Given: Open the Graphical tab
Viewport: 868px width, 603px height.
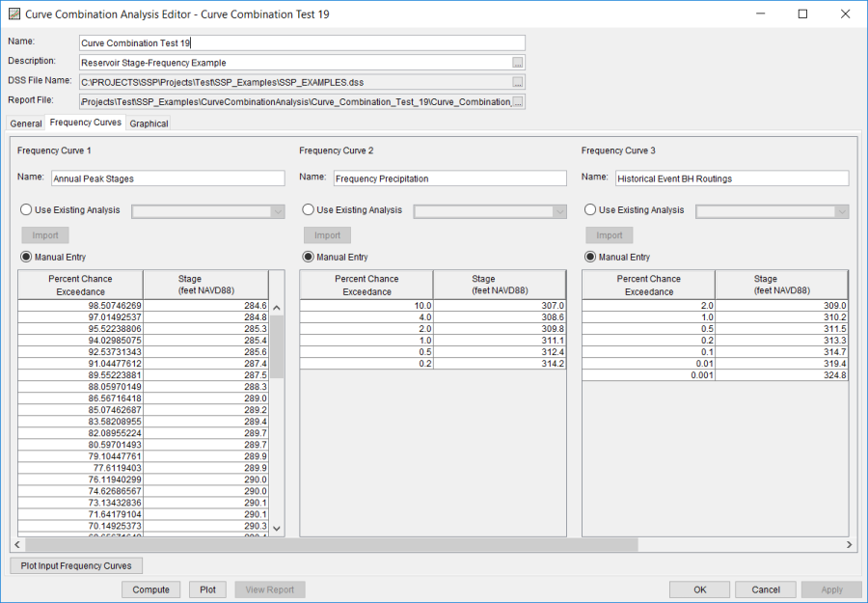Looking at the screenshot, I should 148,123.
